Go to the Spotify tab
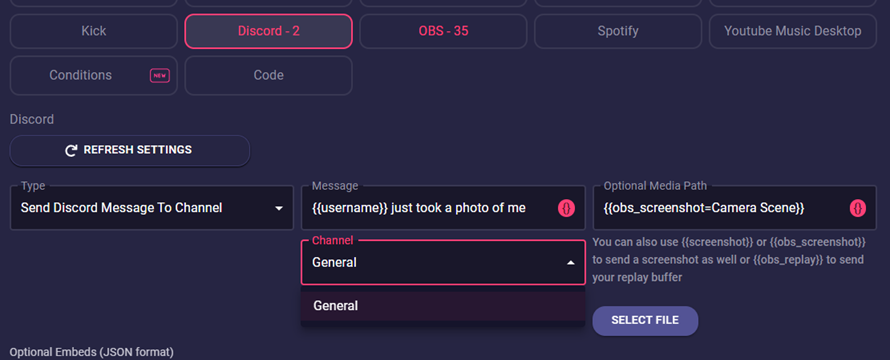Screen dimensions: 890x360 [x=618, y=31]
